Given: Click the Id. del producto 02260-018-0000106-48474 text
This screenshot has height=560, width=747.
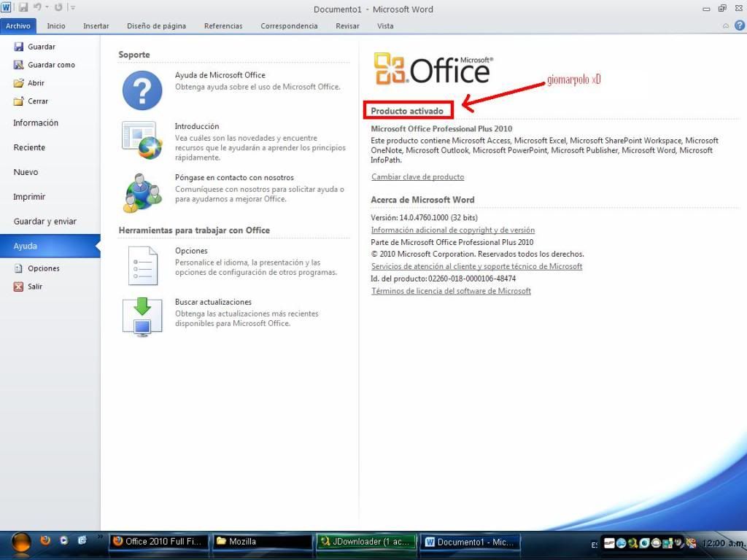Looking at the screenshot, I should (443, 279).
